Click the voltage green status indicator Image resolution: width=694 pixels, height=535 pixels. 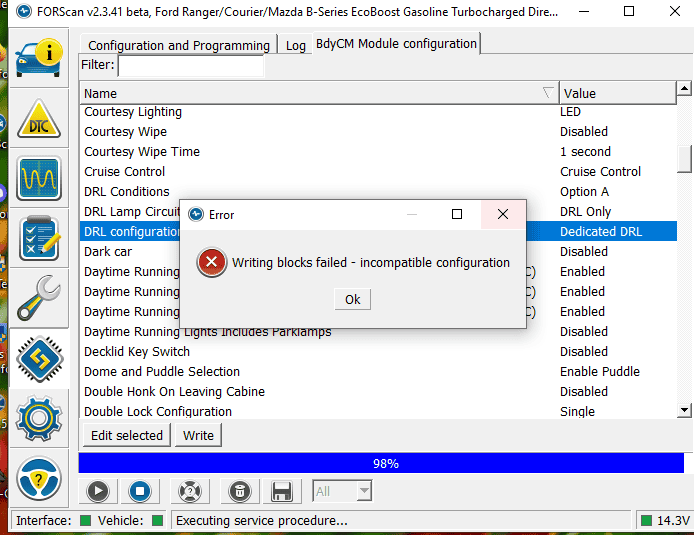click(x=646, y=520)
